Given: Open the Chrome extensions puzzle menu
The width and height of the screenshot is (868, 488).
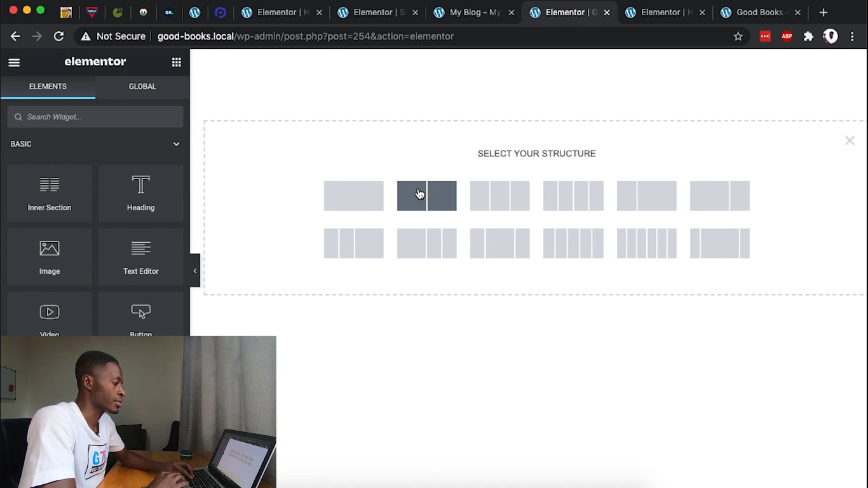Looking at the screenshot, I should pos(808,36).
